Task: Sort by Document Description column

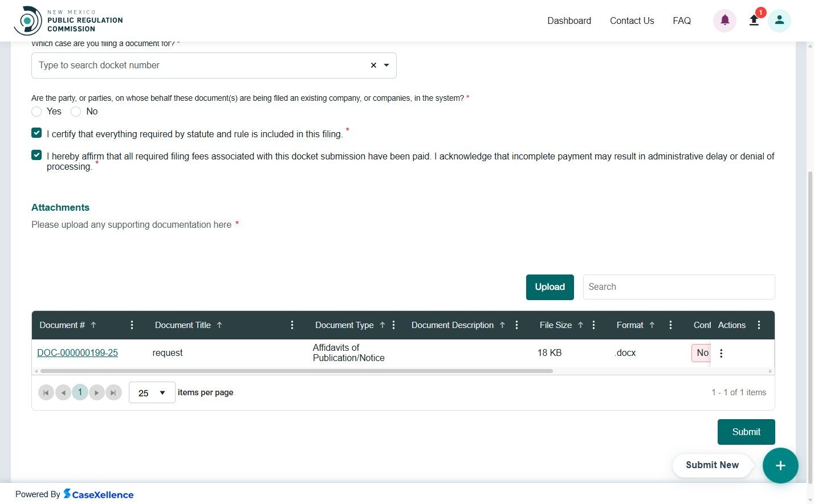Action: (x=502, y=325)
